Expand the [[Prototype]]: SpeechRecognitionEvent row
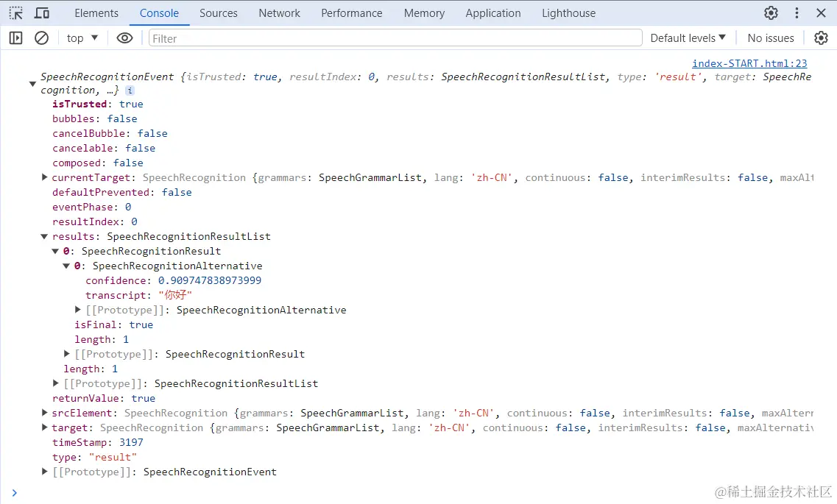Image resolution: width=837 pixels, height=504 pixels. point(45,472)
